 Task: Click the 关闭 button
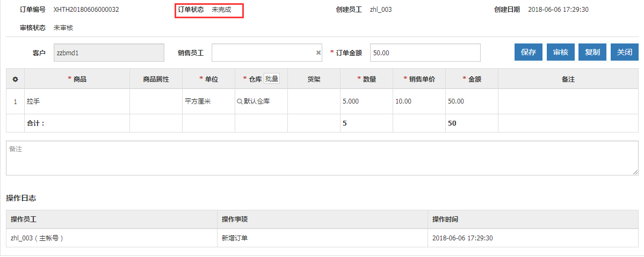coord(625,52)
